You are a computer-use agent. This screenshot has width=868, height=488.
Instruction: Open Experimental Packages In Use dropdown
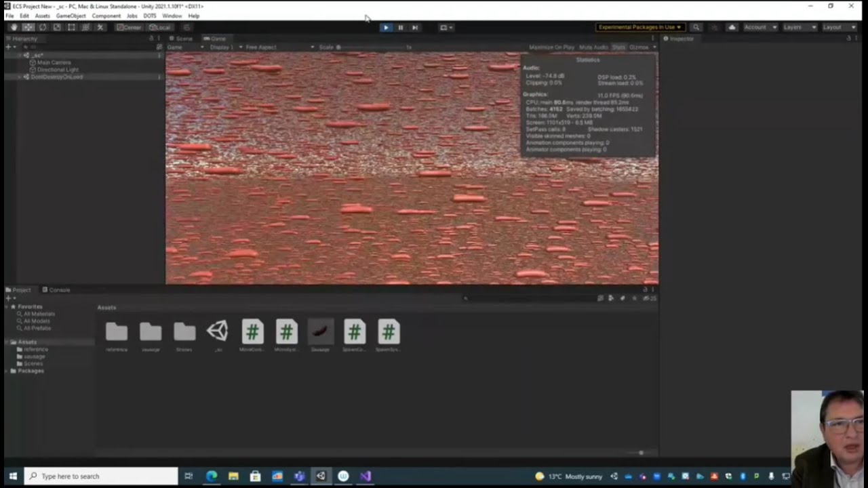click(x=639, y=27)
